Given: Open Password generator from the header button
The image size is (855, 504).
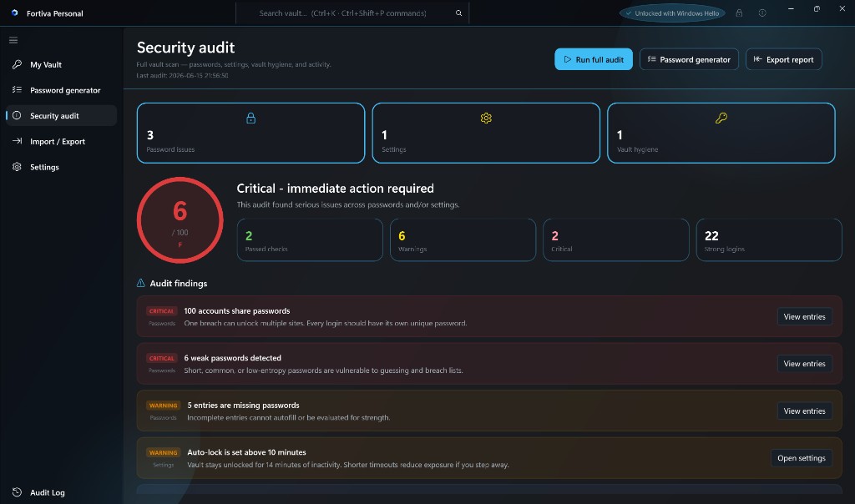Looking at the screenshot, I should [689, 59].
